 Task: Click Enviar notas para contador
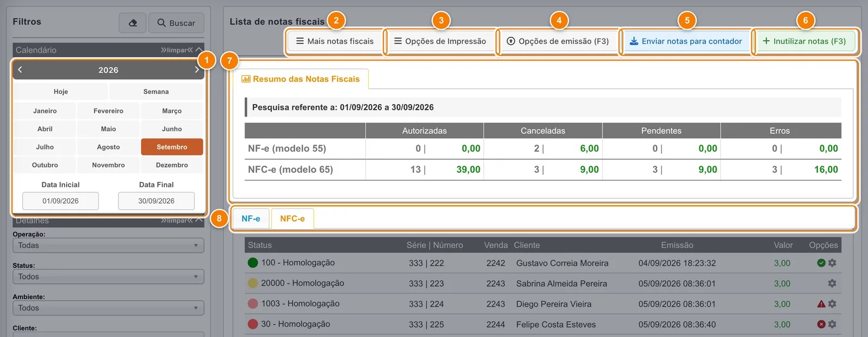[686, 41]
